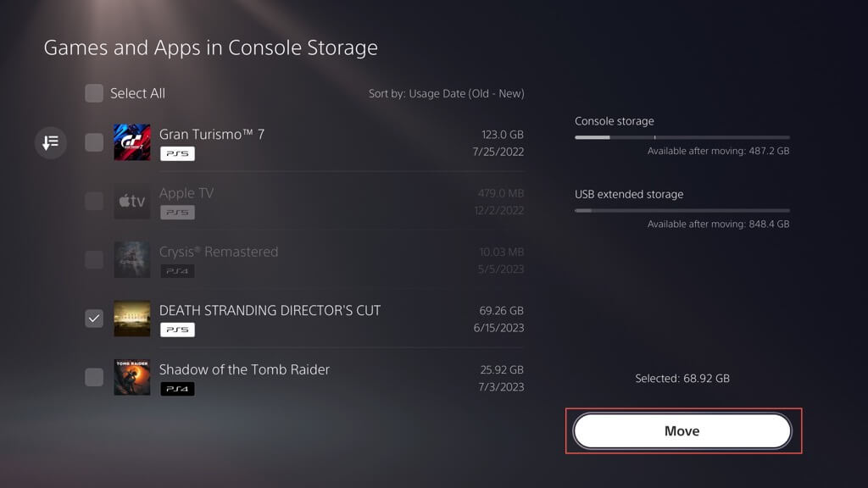Uncheck the DEATH STRANDING DIRECTOR'S CUT checkbox
Screen dimensions: 868x488
click(94, 319)
